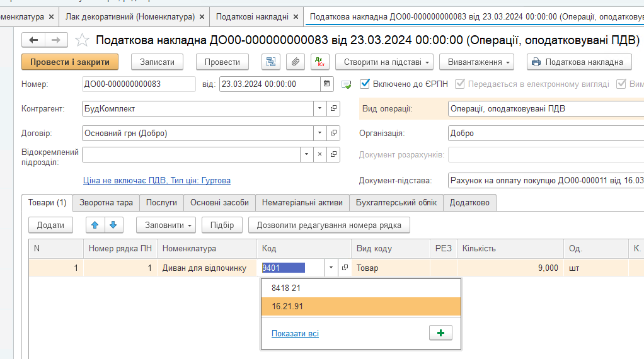Focus the Номер input field
Screen dimensions: 644x359
coord(139,84)
